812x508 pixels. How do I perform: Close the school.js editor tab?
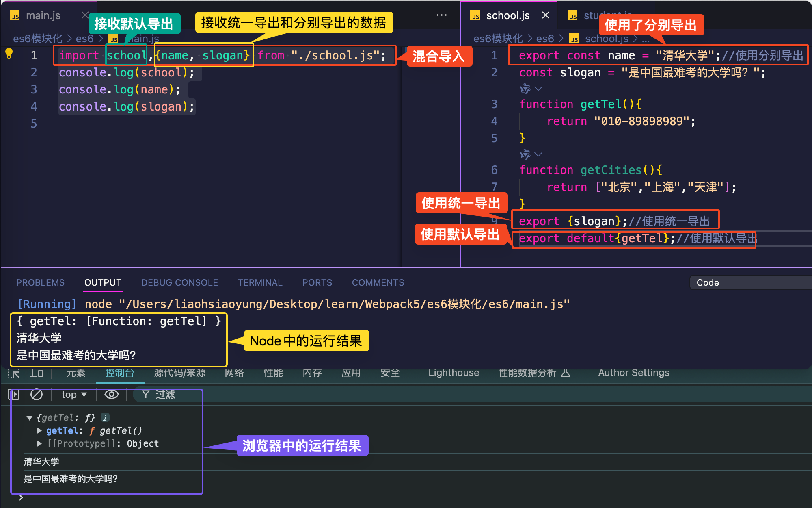coord(546,15)
